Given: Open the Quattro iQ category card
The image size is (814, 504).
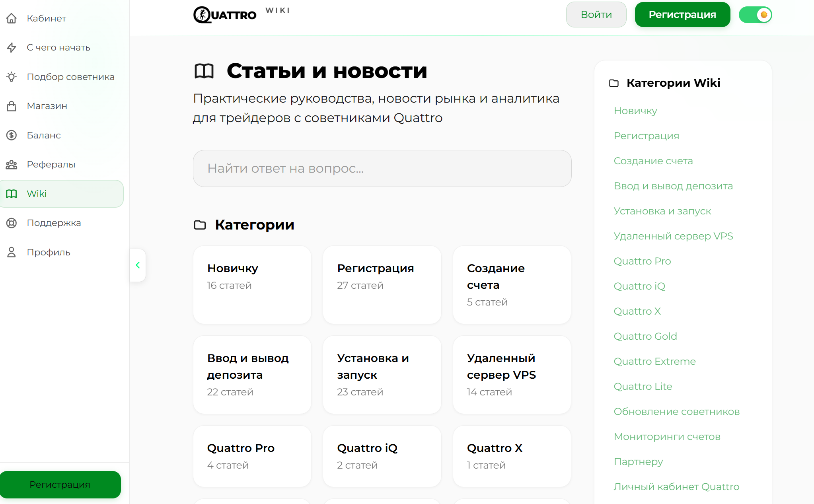Looking at the screenshot, I should click(x=382, y=456).
